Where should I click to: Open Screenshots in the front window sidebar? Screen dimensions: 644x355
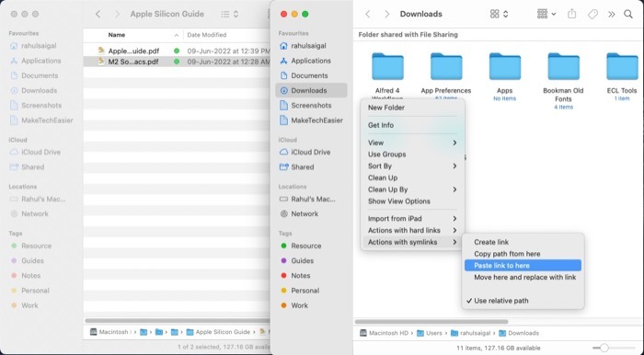coord(311,106)
